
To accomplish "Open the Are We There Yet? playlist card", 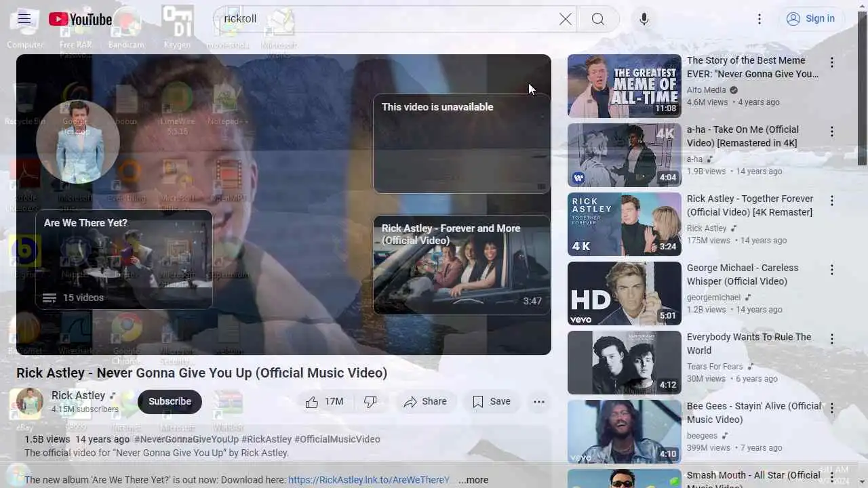I will pos(124,260).
